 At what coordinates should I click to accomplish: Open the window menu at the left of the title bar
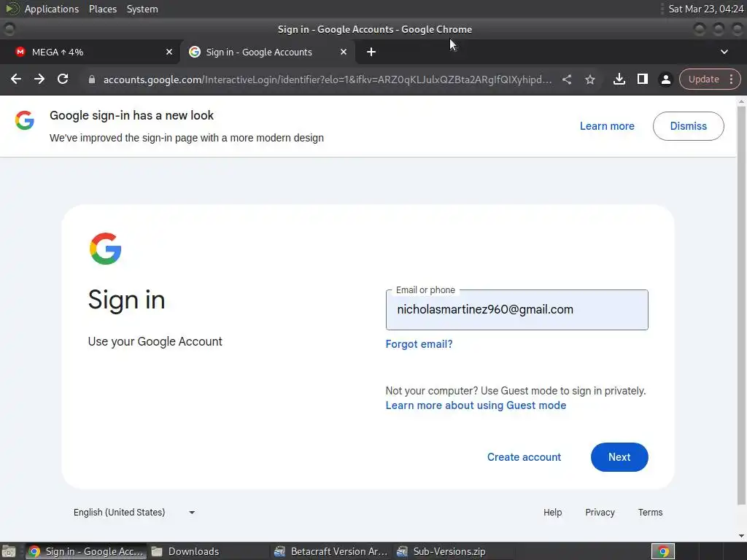[9, 29]
